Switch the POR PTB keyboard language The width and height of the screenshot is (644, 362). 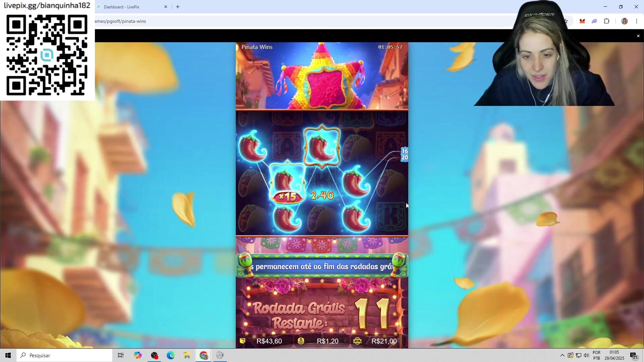[597, 355]
